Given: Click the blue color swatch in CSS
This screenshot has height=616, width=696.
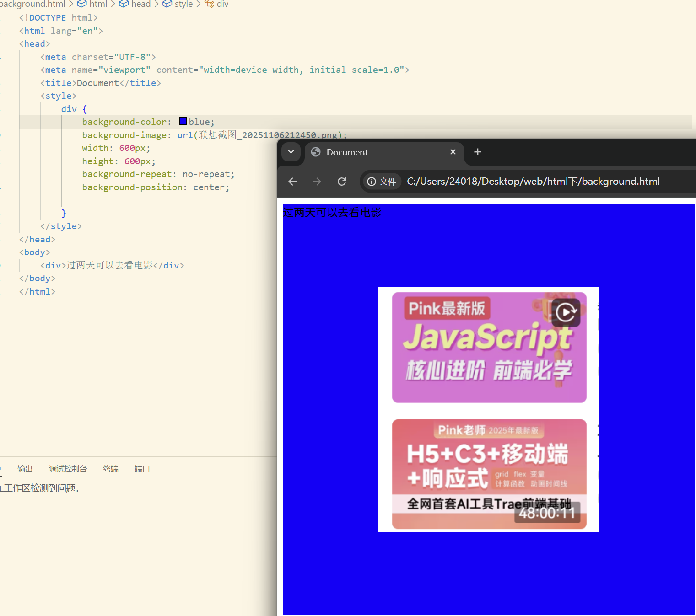Looking at the screenshot, I should [x=183, y=121].
